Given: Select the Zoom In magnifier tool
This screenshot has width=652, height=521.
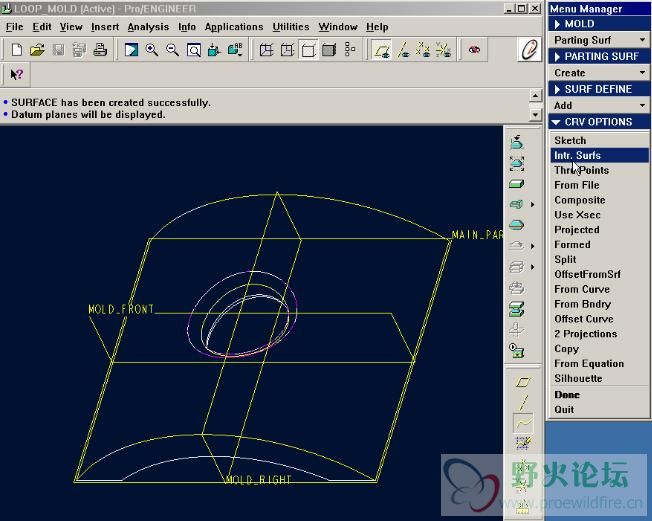Looking at the screenshot, I should click(152, 50).
